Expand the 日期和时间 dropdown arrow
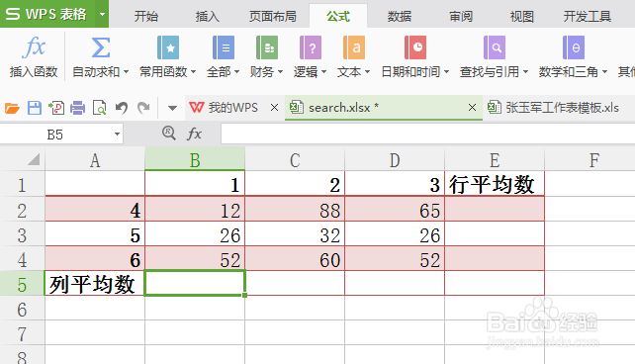This screenshot has width=635, height=364. click(447, 72)
